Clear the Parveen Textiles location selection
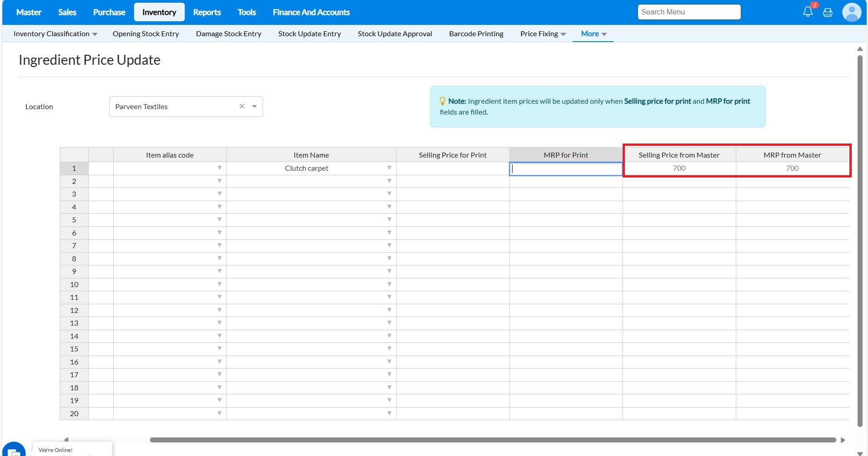The width and height of the screenshot is (868, 456). click(x=242, y=106)
